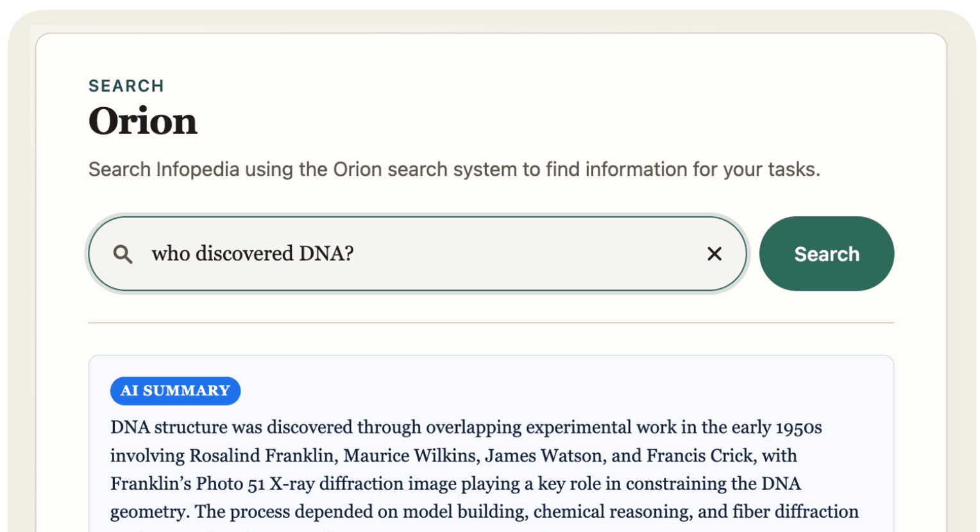Select the Orion page heading
This screenshot has width=980, height=532.
(143, 121)
